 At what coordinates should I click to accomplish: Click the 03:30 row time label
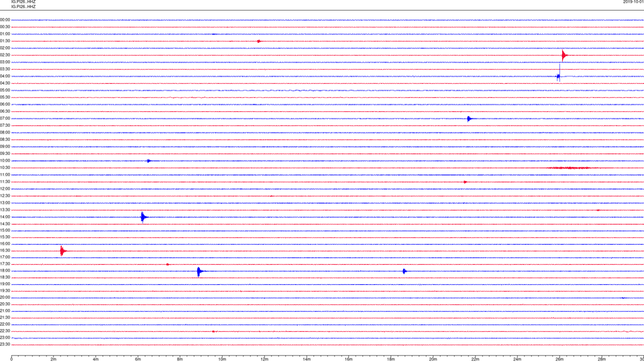click(x=5, y=69)
